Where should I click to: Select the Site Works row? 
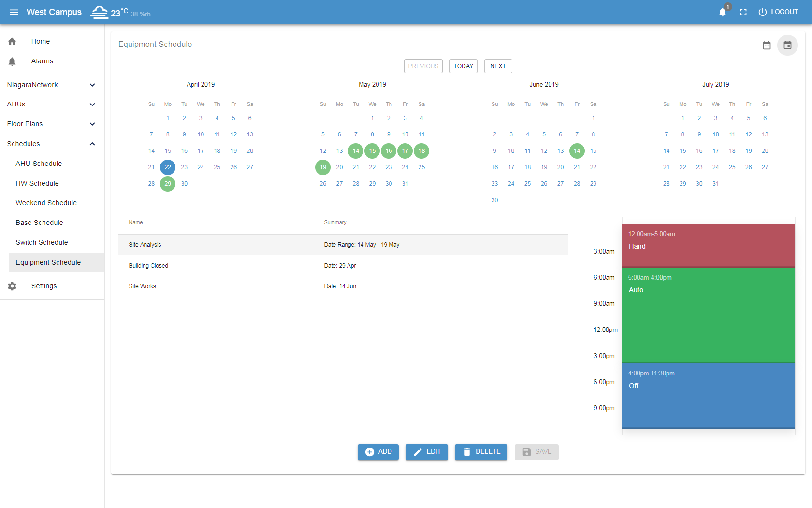[x=343, y=286]
